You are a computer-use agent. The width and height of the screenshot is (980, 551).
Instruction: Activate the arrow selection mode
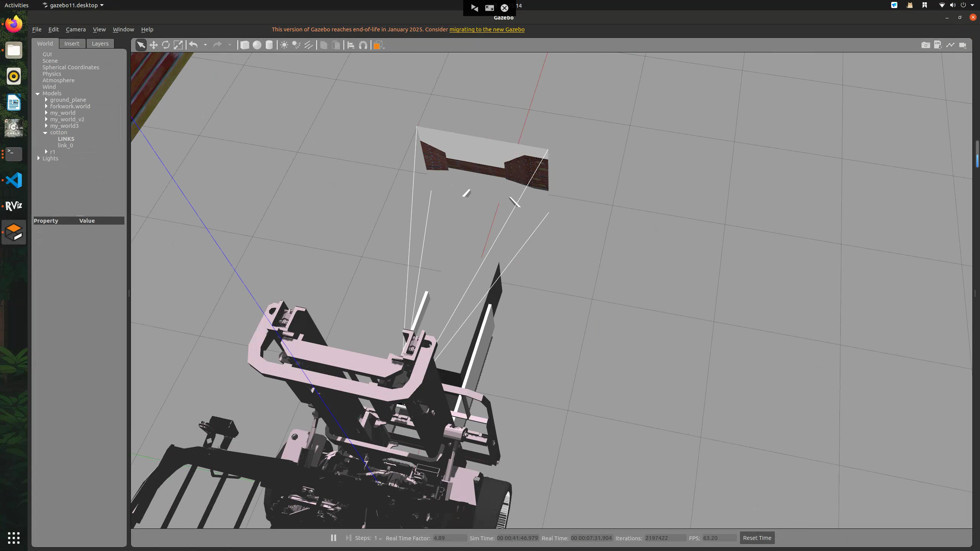pyautogui.click(x=141, y=45)
